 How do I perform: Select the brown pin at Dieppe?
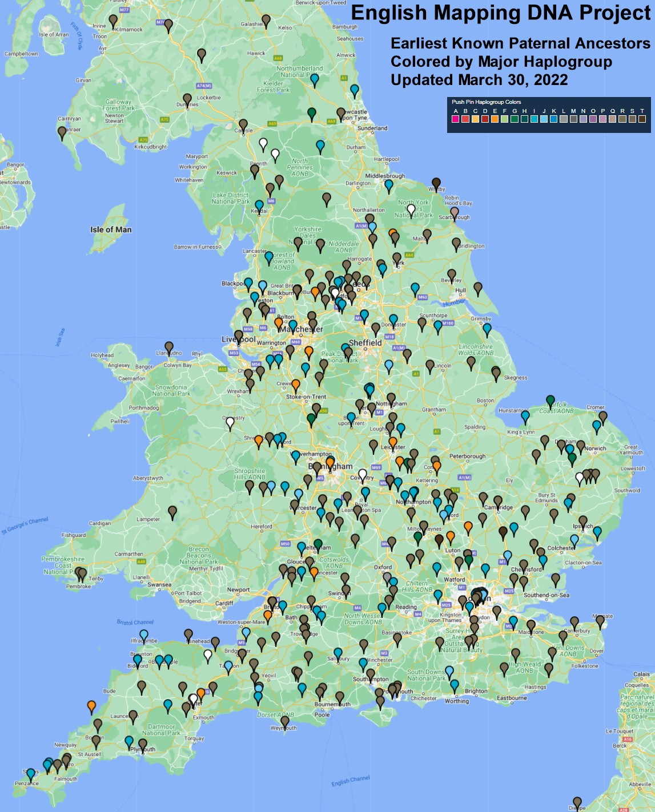coord(577,802)
